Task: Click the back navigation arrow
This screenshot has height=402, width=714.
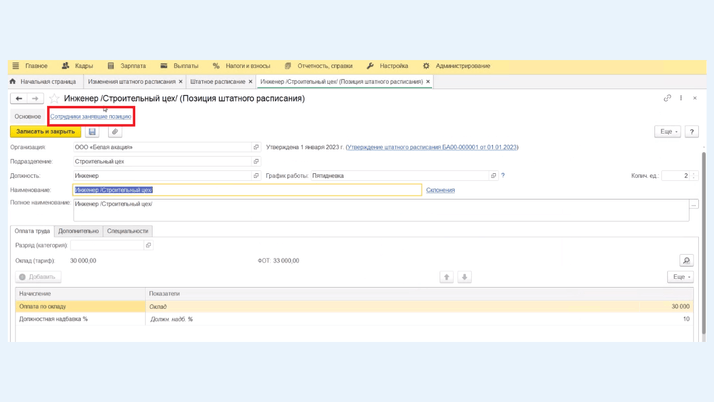Action: pos(19,98)
